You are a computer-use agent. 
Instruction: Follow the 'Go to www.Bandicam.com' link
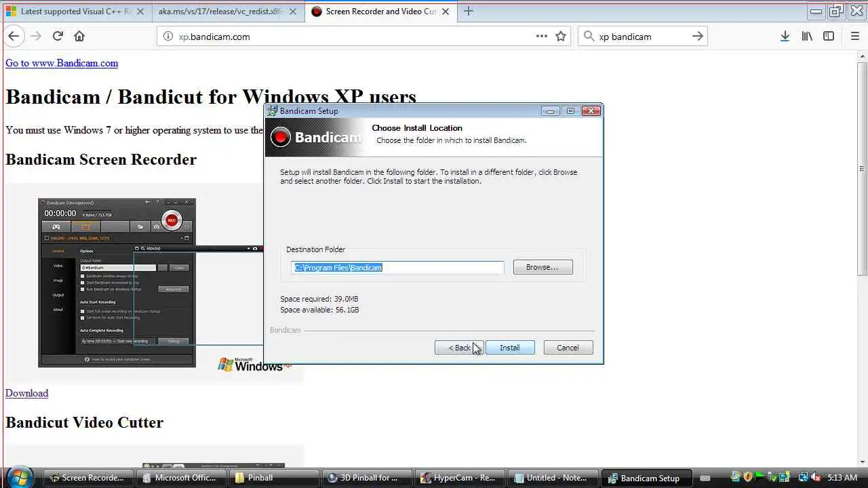tap(62, 63)
